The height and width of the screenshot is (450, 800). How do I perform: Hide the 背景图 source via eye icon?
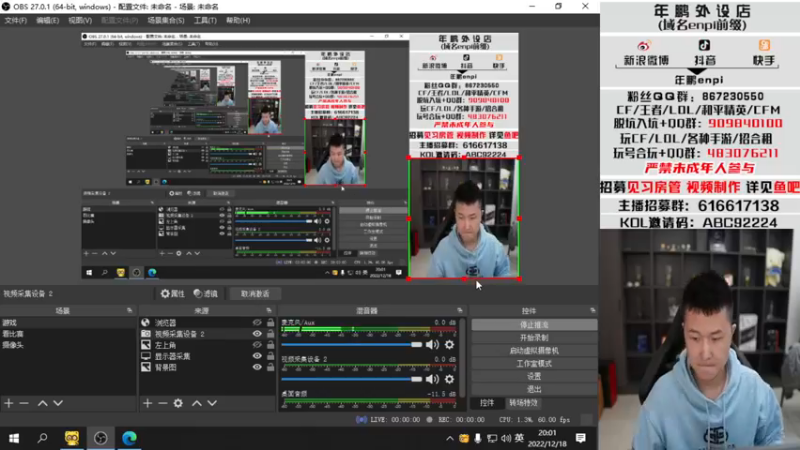tap(257, 367)
